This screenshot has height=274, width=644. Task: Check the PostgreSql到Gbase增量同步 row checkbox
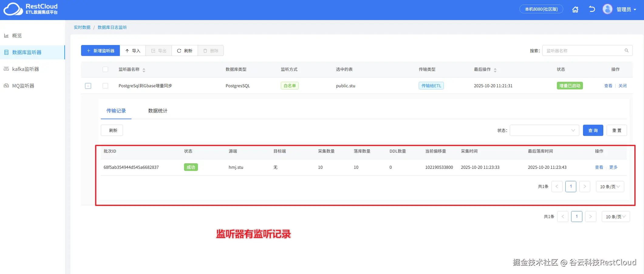pos(105,85)
